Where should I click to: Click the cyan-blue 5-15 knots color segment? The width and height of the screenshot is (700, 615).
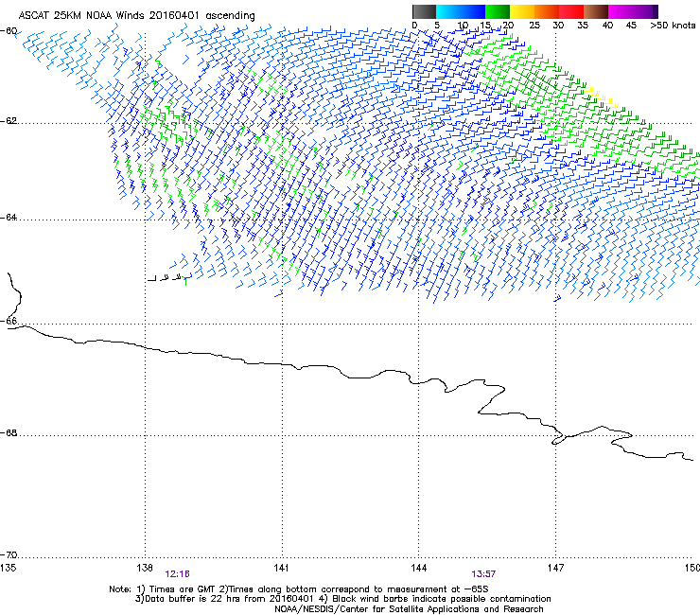461,11
